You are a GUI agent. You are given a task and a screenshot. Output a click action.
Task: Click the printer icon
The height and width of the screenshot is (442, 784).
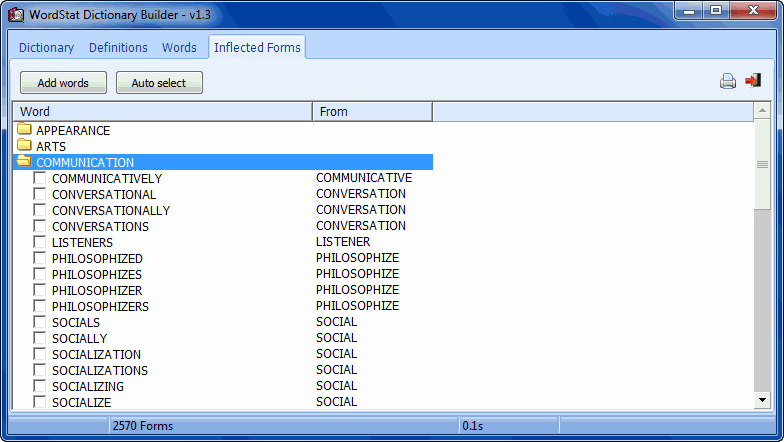click(x=728, y=82)
